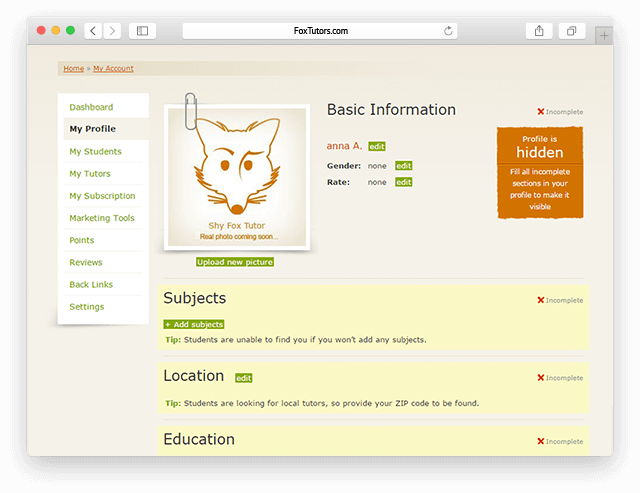The height and width of the screenshot is (493, 640).
Task: Open Back Links in the sidebar menu
Action: pyautogui.click(x=91, y=284)
